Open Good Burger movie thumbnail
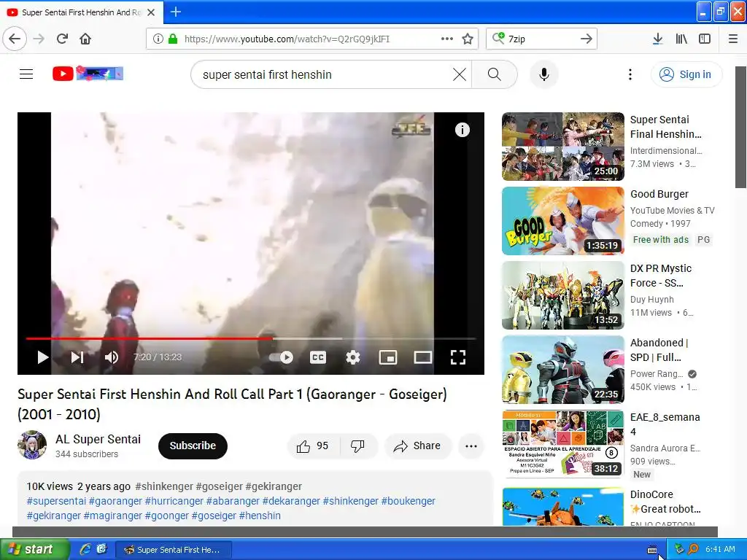Image resolution: width=747 pixels, height=560 pixels. coord(563,221)
